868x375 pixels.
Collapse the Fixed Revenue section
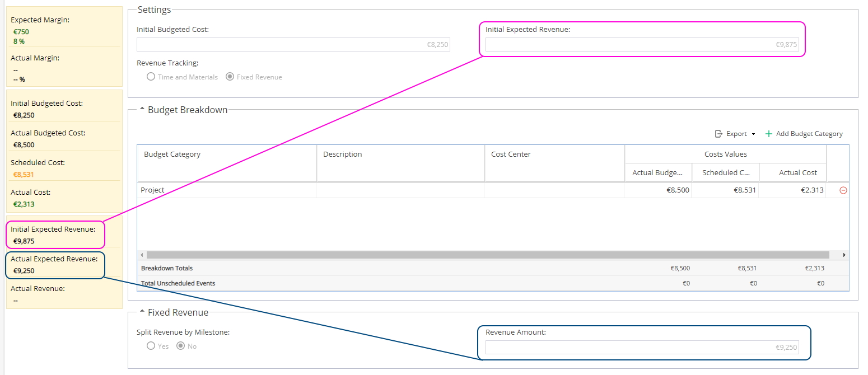click(142, 312)
